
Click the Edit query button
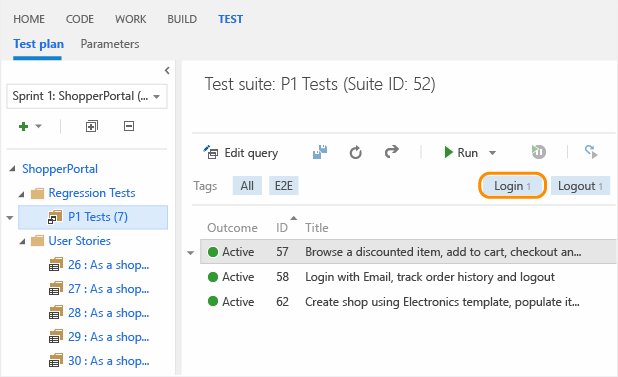[240, 152]
